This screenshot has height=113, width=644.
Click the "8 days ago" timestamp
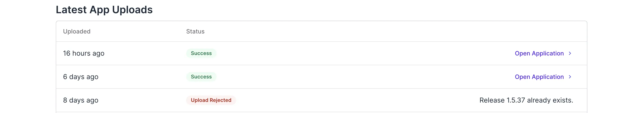[x=80, y=100]
